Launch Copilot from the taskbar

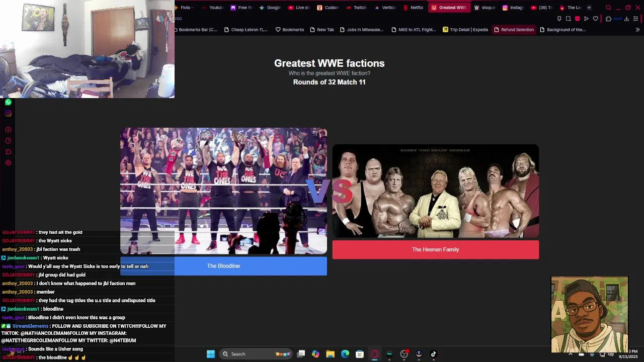click(x=315, y=354)
